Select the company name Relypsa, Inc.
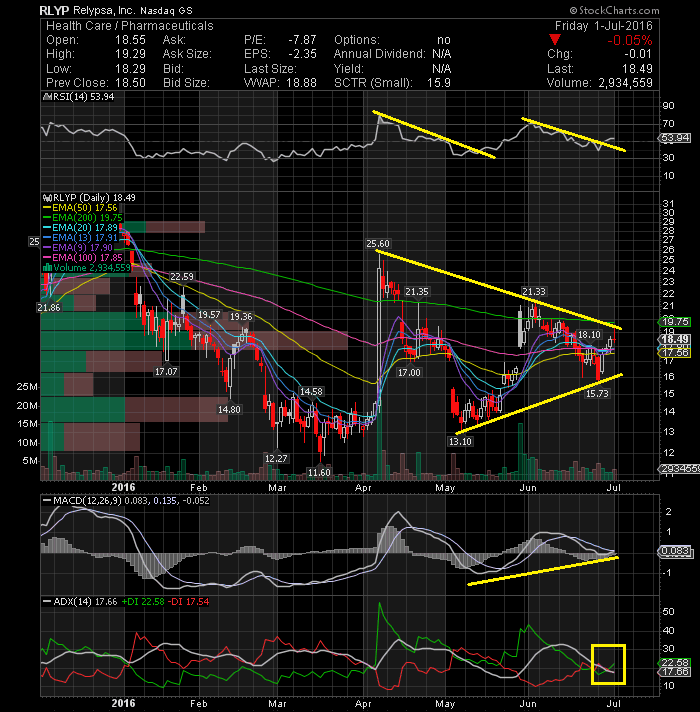This screenshot has width=700, height=712. coord(103,10)
